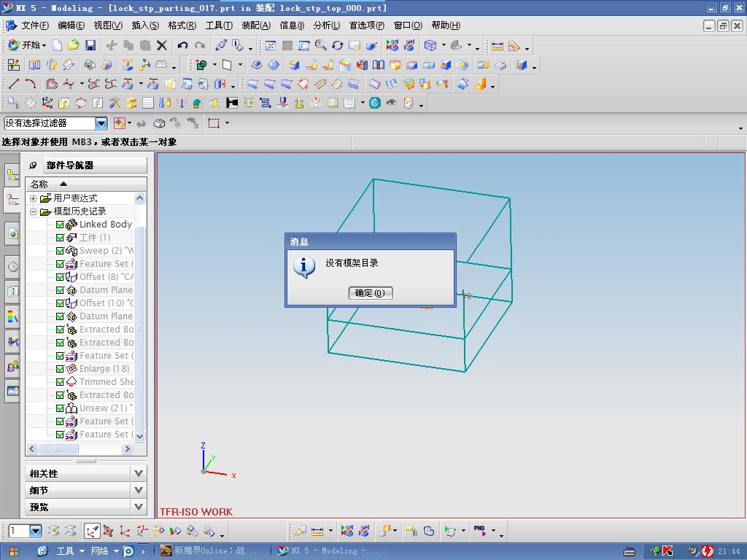Click the Unite boolean icon
This screenshot has width=747, height=560.
(202, 65)
